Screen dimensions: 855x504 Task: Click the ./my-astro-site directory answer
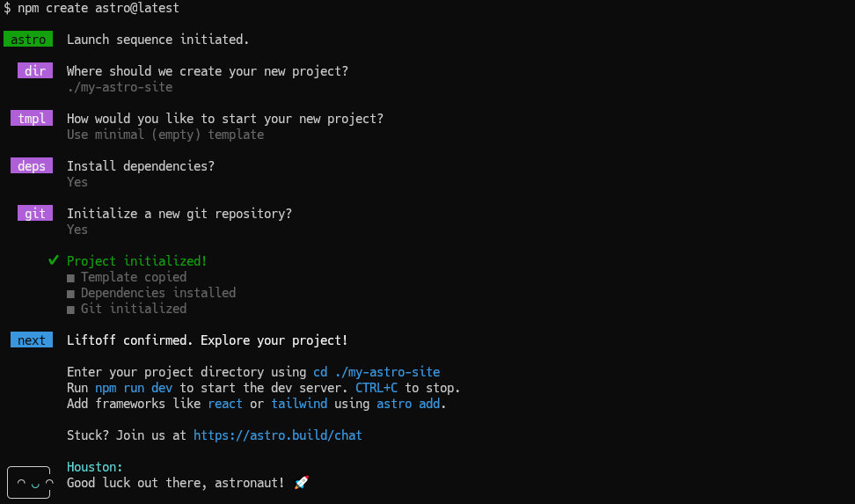pyautogui.click(x=120, y=87)
